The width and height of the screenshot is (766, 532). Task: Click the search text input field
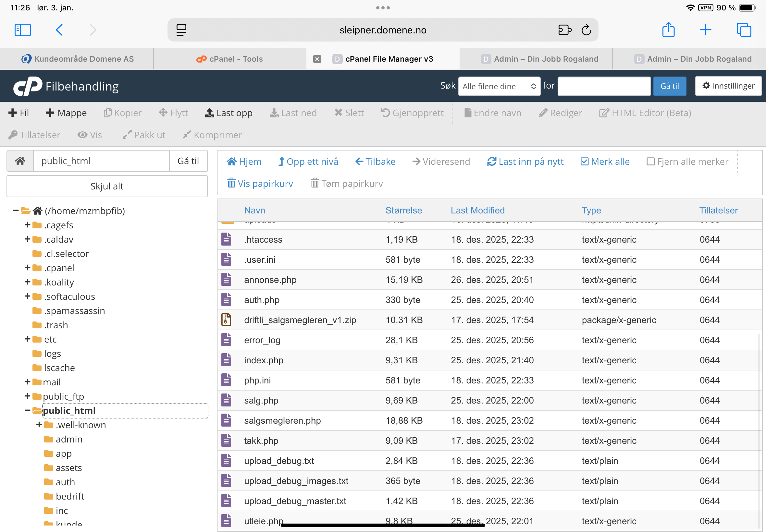pyautogui.click(x=604, y=86)
